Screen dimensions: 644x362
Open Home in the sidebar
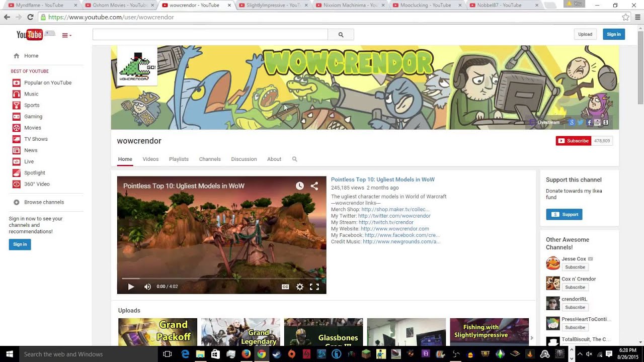(x=31, y=56)
